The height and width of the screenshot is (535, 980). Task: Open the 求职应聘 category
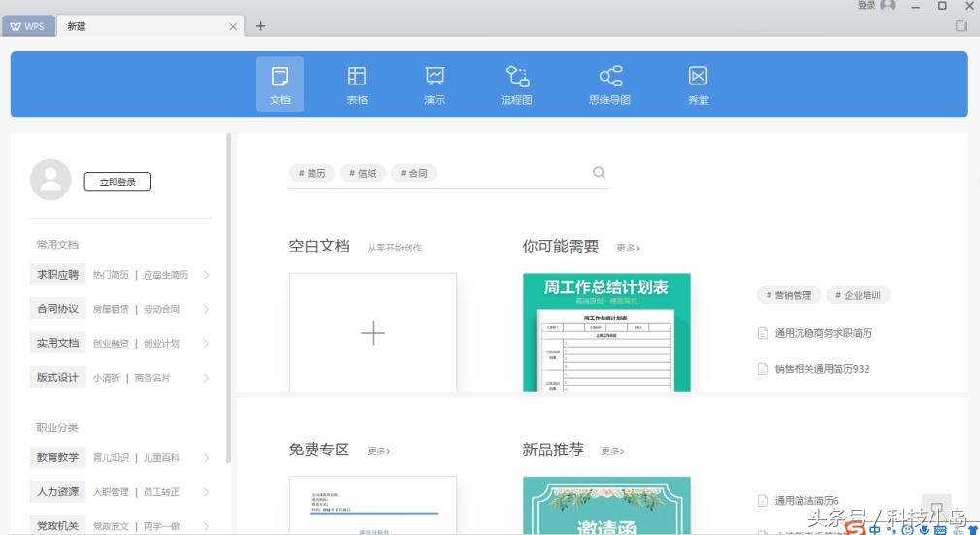click(x=57, y=275)
